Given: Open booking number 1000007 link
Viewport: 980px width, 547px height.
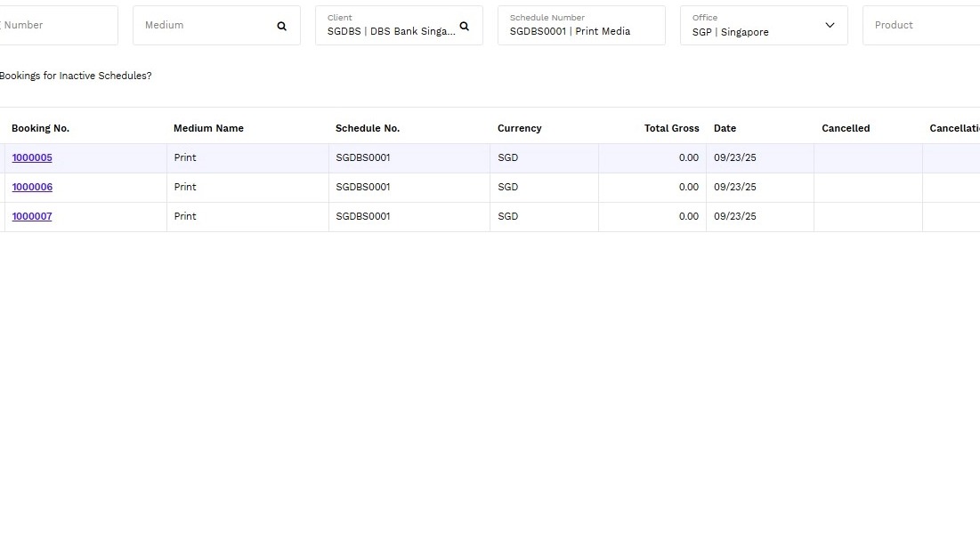Looking at the screenshot, I should [x=32, y=217].
